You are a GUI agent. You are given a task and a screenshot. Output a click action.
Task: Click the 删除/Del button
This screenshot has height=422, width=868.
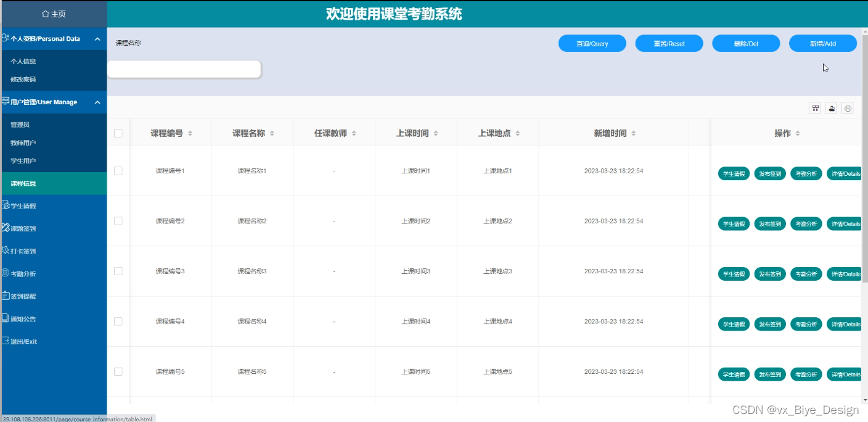coord(746,43)
